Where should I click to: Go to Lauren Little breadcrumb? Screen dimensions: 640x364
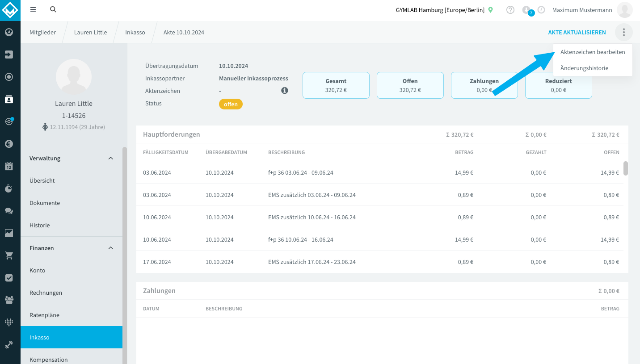pos(90,32)
